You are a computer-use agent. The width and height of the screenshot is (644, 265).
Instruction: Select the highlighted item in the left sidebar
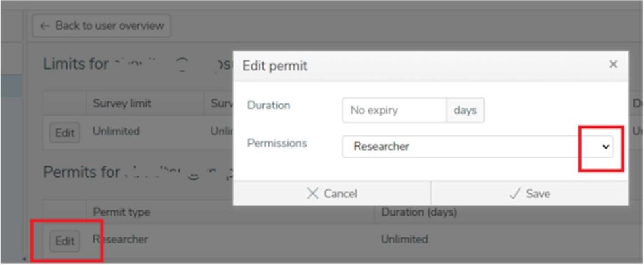click(x=11, y=85)
